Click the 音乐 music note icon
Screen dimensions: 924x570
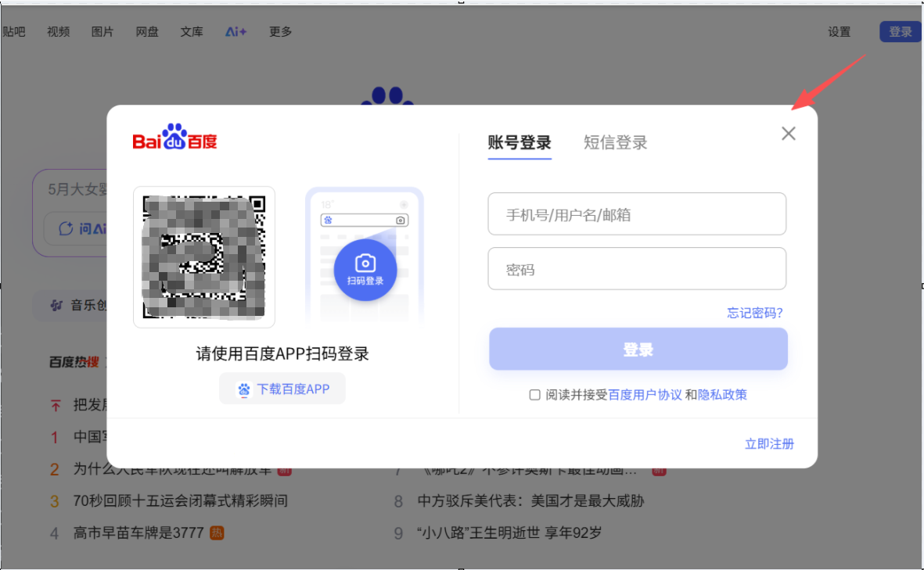tap(56, 305)
